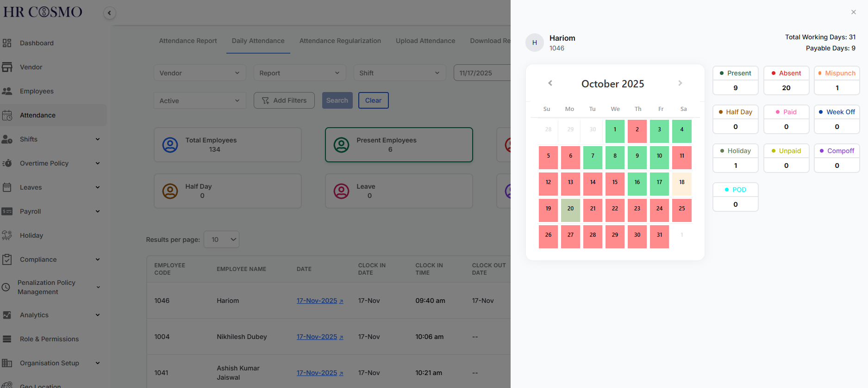Advance calendar to next month

(680, 83)
